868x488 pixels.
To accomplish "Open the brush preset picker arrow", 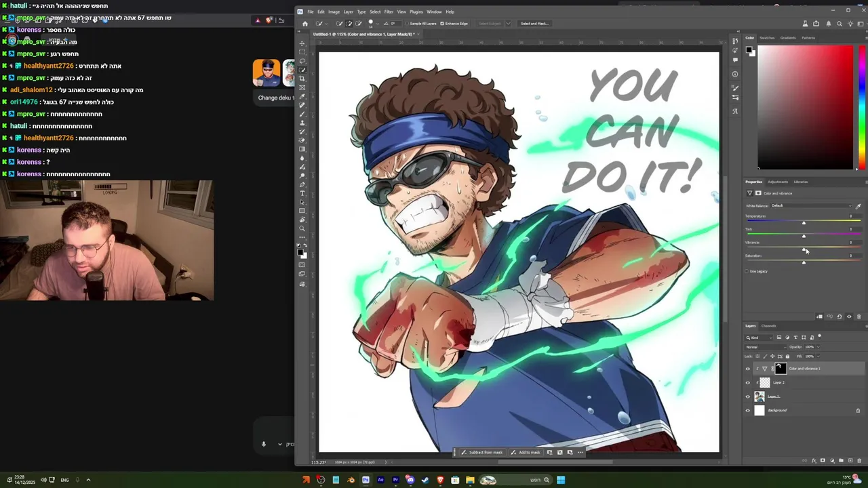I will click(378, 24).
